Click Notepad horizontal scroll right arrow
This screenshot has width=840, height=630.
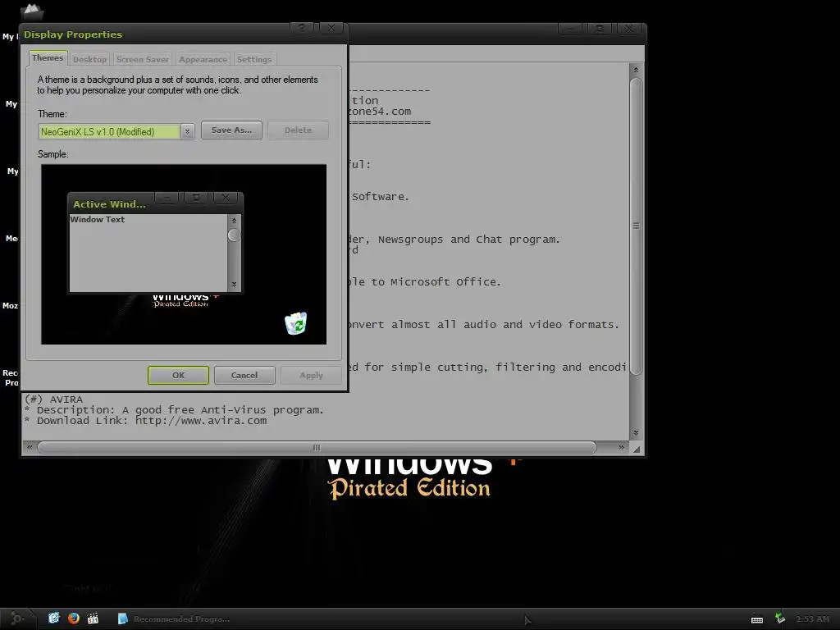[x=621, y=447]
